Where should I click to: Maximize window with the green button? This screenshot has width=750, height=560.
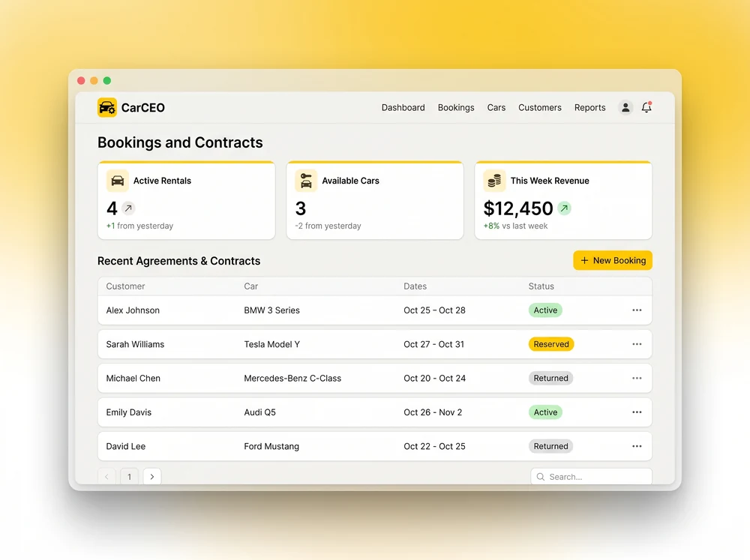(107, 80)
